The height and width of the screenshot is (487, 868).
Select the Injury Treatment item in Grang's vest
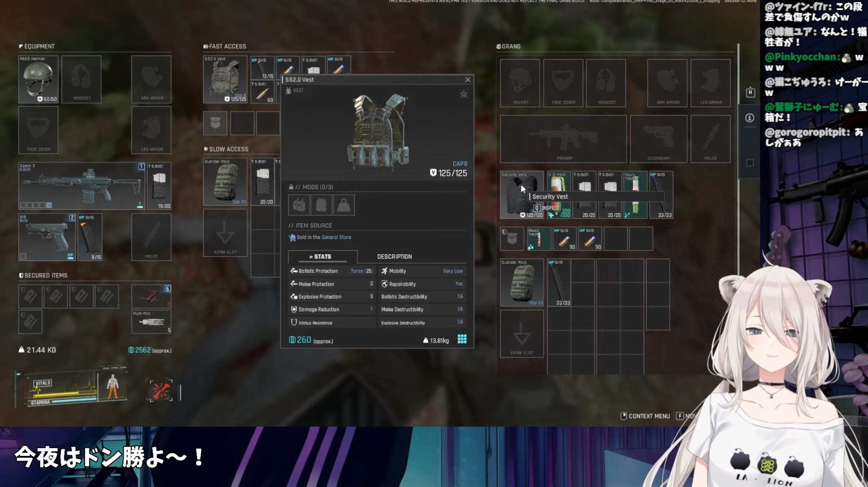(635, 195)
